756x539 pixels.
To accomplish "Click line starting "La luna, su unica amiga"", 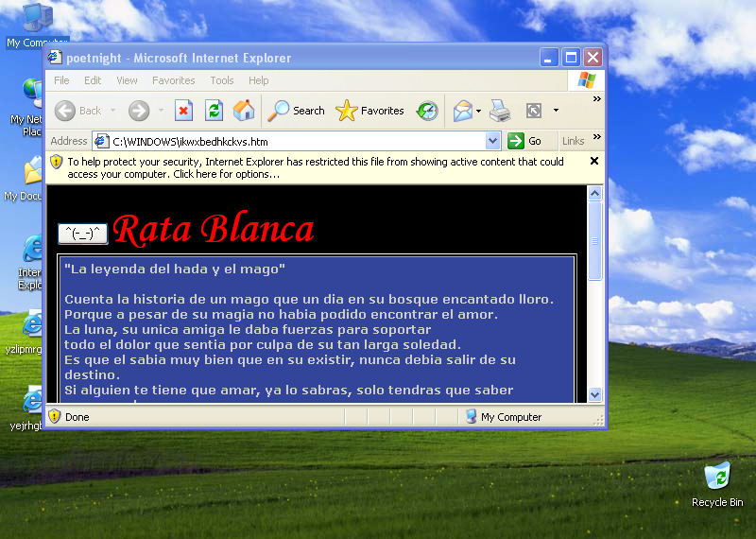I will (x=248, y=330).
